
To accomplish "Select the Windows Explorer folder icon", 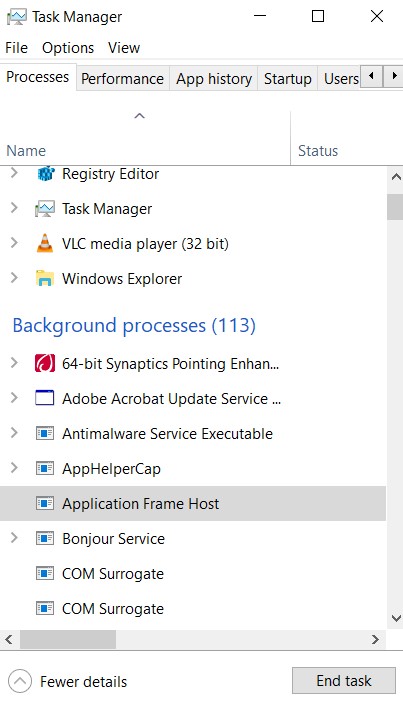I will 45,278.
